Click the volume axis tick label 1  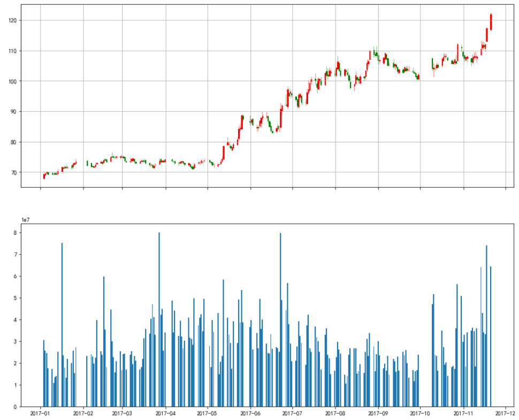click(15, 385)
